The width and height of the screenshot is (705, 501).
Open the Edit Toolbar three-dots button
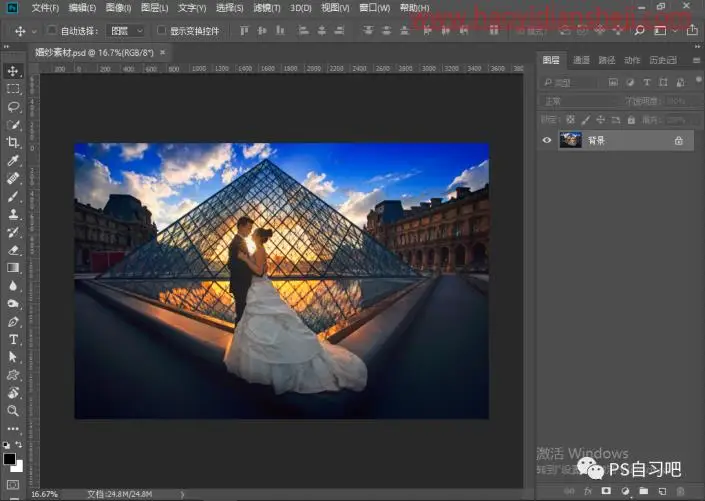pos(13,429)
